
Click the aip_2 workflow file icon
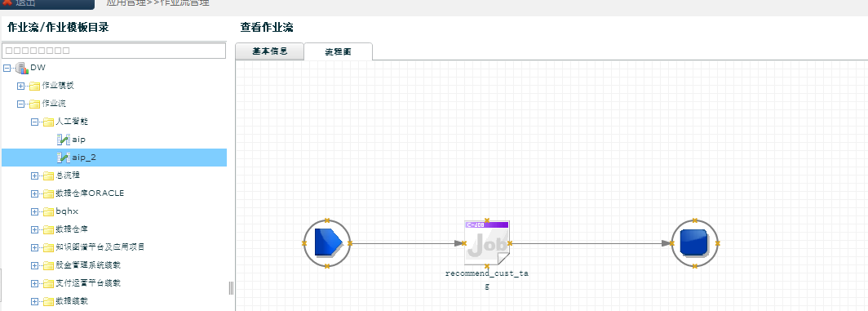[x=63, y=158]
